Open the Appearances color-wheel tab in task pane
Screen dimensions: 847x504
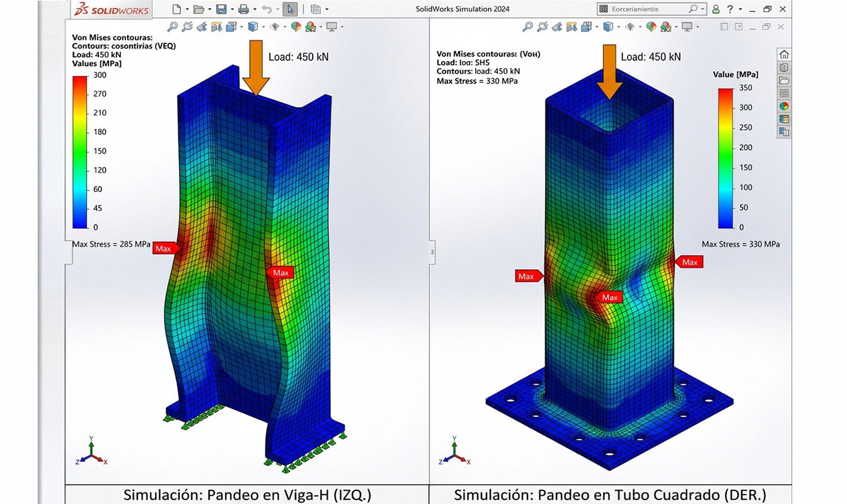click(784, 106)
